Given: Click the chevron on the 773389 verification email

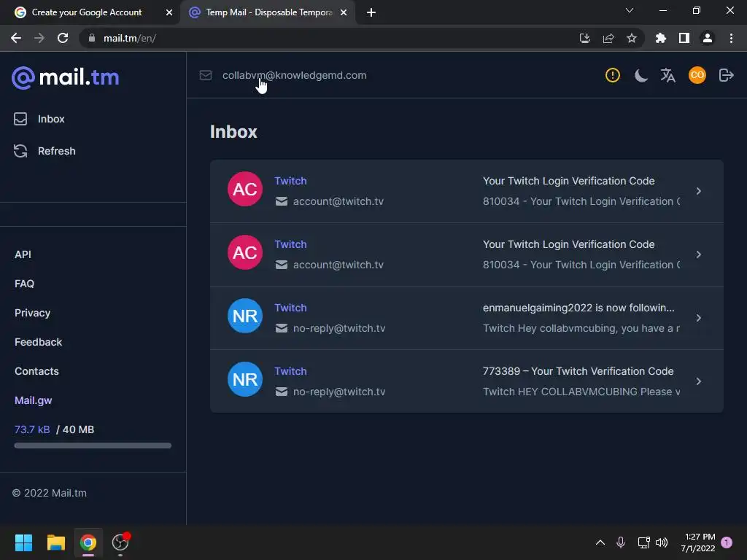Looking at the screenshot, I should [x=698, y=381].
